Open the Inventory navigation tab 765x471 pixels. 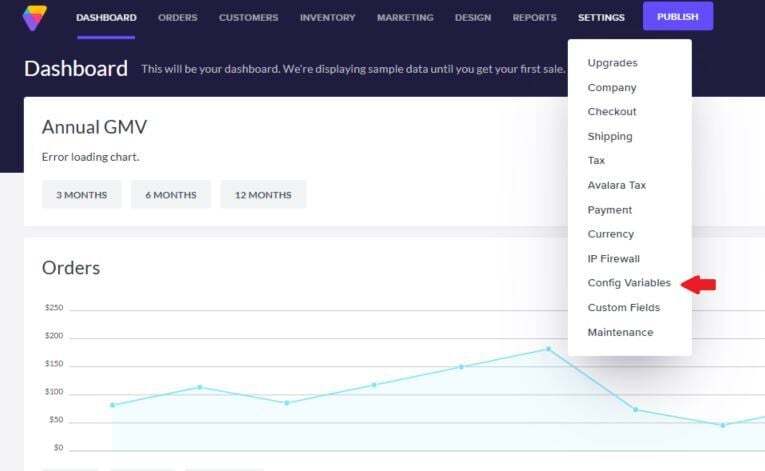[327, 18]
